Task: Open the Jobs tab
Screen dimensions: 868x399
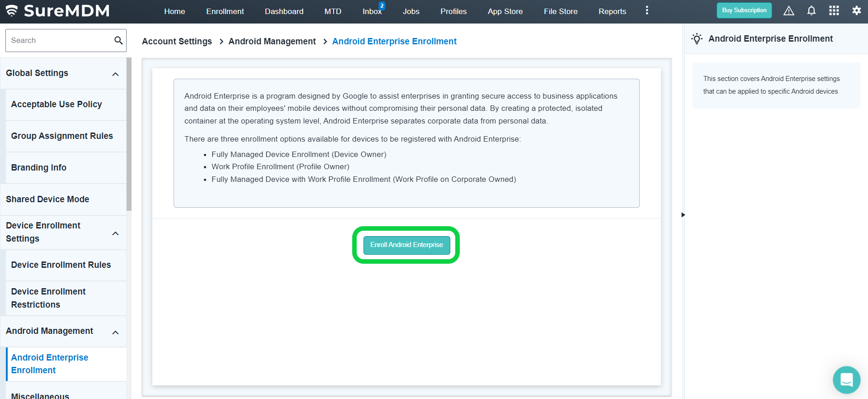Action: [x=411, y=11]
